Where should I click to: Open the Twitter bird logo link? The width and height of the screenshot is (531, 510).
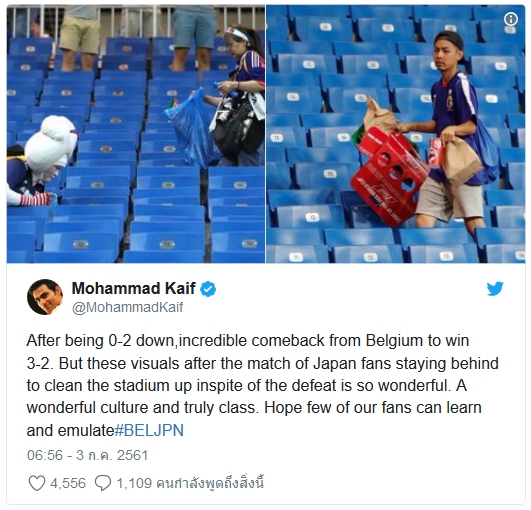click(x=495, y=289)
